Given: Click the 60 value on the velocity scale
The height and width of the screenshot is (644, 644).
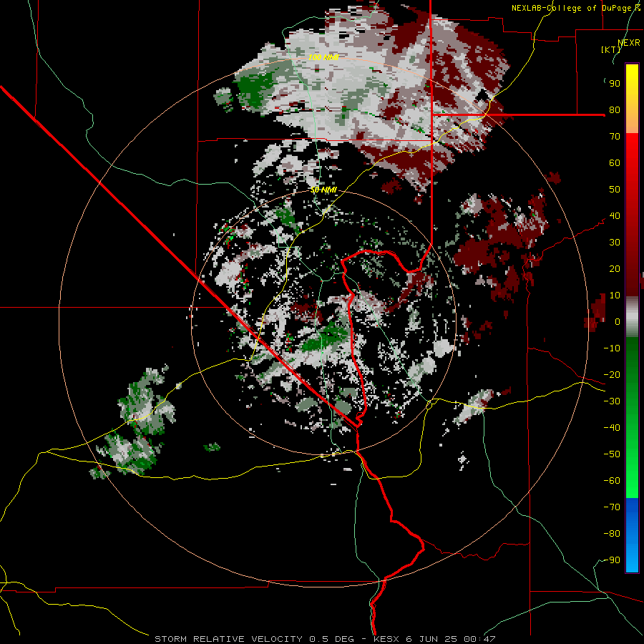Looking at the screenshot, I should tap(615, 163).
